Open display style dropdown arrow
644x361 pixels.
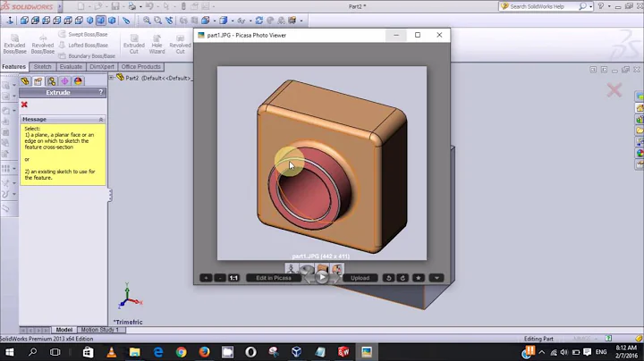click(x=232, y=21)
